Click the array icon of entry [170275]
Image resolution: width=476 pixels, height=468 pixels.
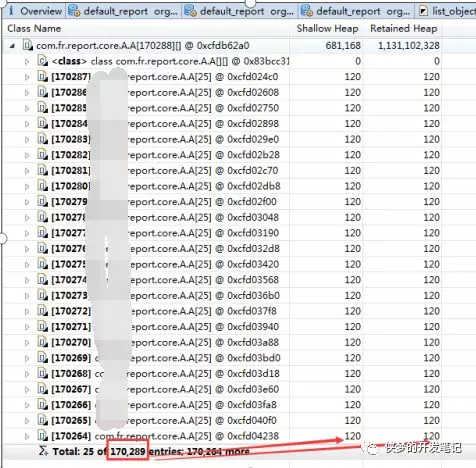click(x=43, y=264)
